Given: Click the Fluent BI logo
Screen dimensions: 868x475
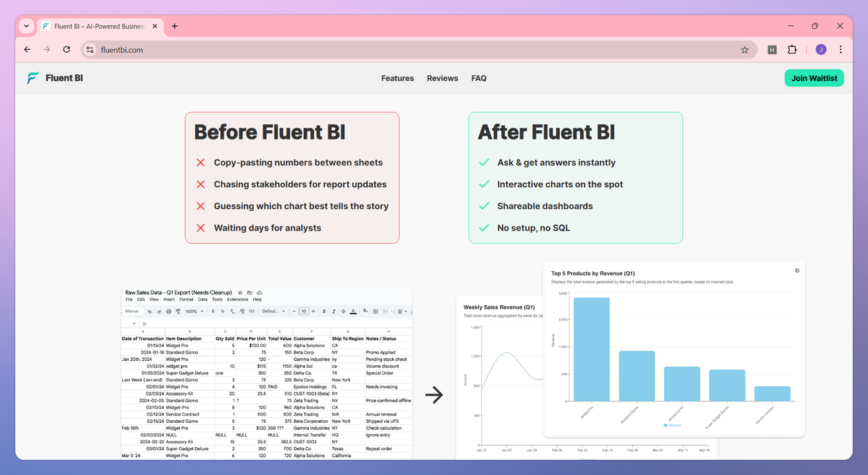Looking at the screenshot, I should [x=55, y=78].
